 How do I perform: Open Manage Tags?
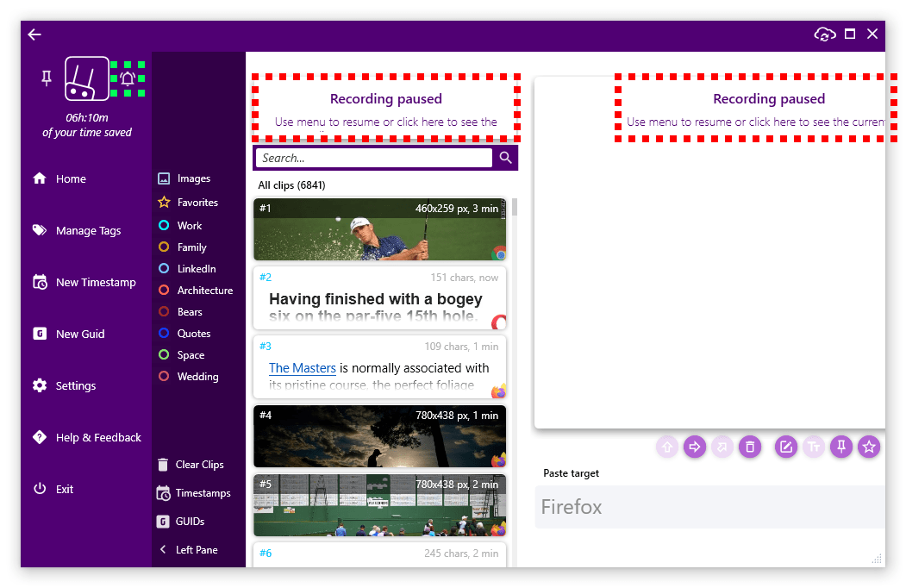[77, 231]
